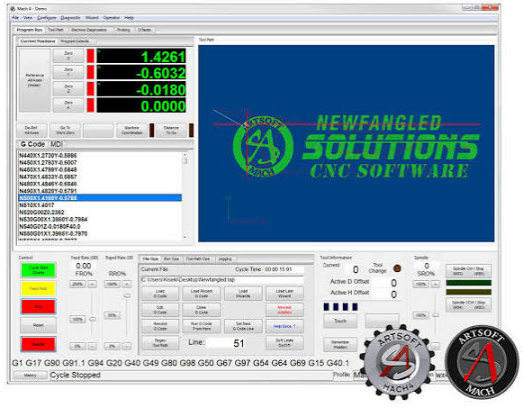
Task: Set feed rate override to 250%
Action: (77, 284)
